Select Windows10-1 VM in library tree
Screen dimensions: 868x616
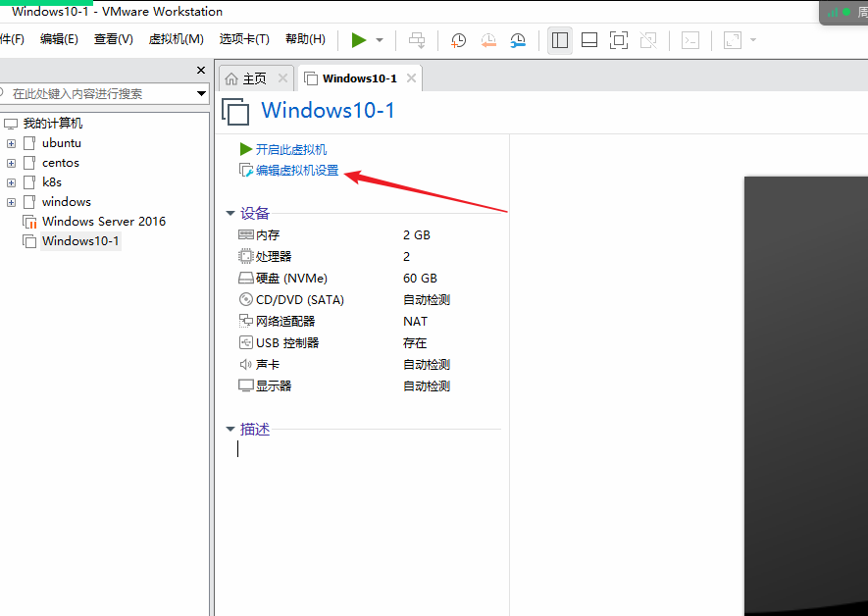coord(80,240)
